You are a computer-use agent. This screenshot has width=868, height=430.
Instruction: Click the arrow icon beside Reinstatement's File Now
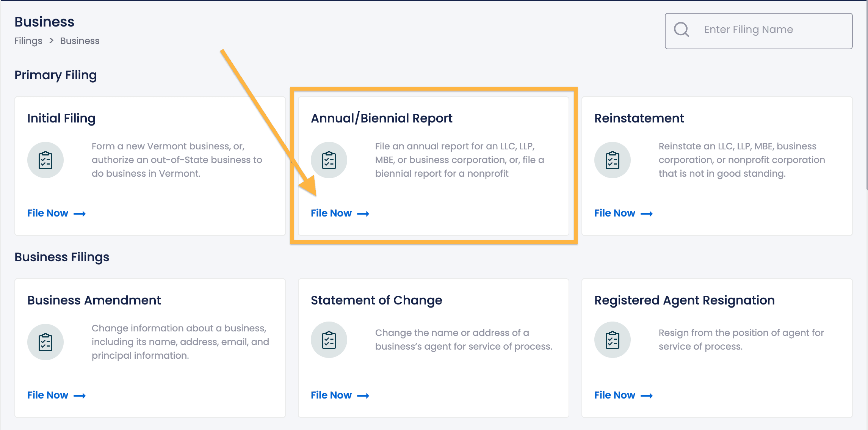[x=647, y=213]
